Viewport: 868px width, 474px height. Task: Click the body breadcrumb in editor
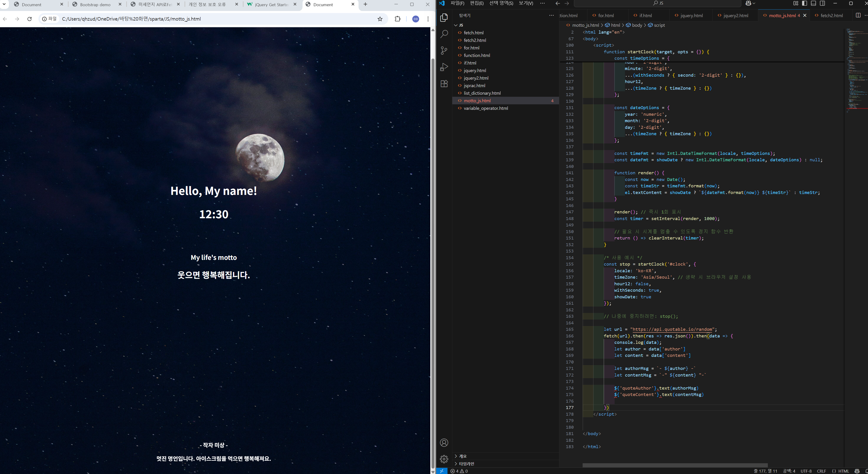[634, 25]
